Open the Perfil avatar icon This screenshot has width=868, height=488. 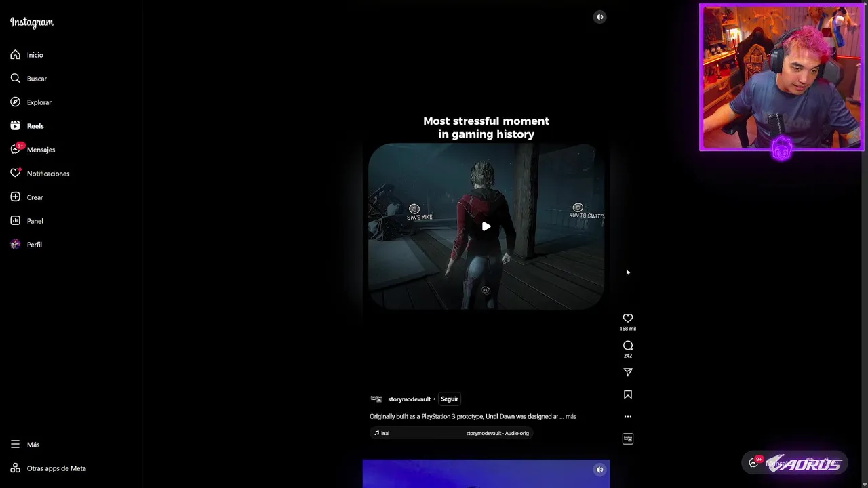[16, 245]
